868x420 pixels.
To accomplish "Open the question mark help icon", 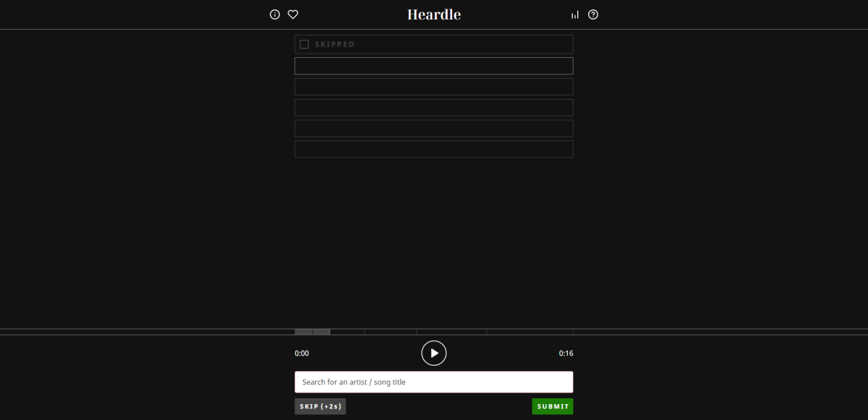I will [x=593, y=14].
